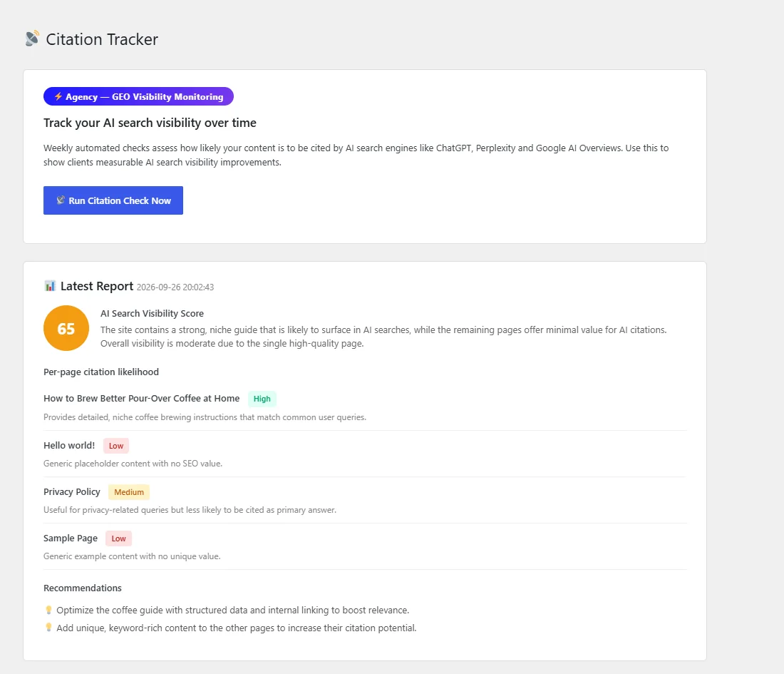The image size is (784, 674).
Task: Click the lightbulb icon beside 'Add unique, keyword-rich content'
Action: coord(48,628)
